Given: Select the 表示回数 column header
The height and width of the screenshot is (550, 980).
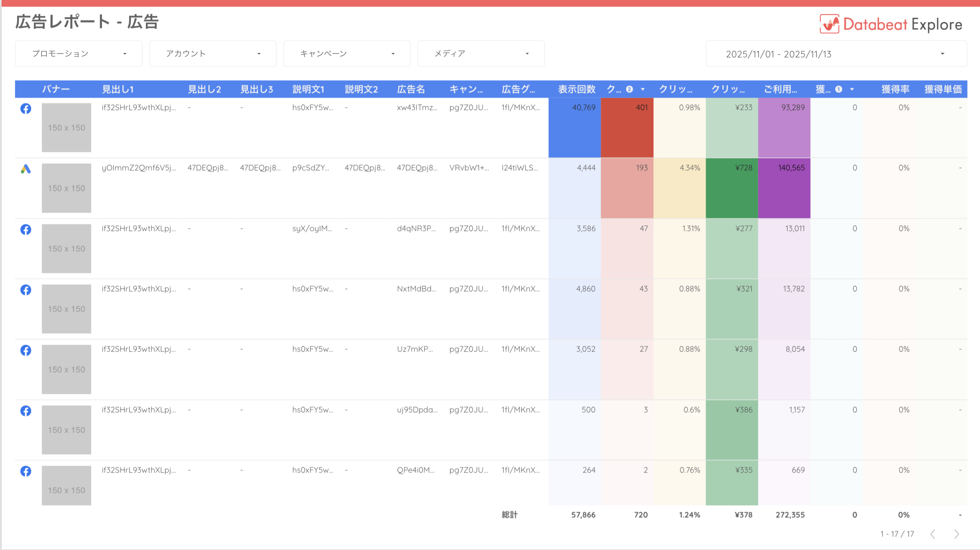Looking at the screenshot, I should 577,89.
